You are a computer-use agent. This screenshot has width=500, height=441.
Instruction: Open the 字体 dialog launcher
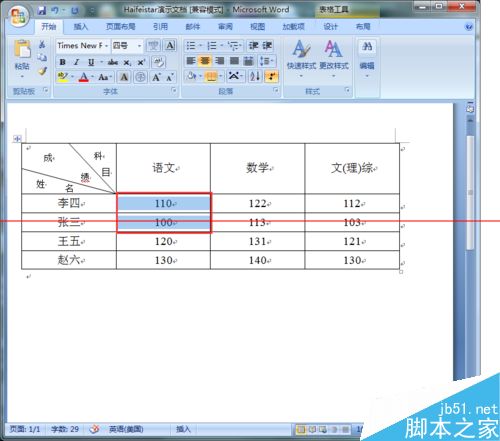pyautogui.click(x=174, y=91)
